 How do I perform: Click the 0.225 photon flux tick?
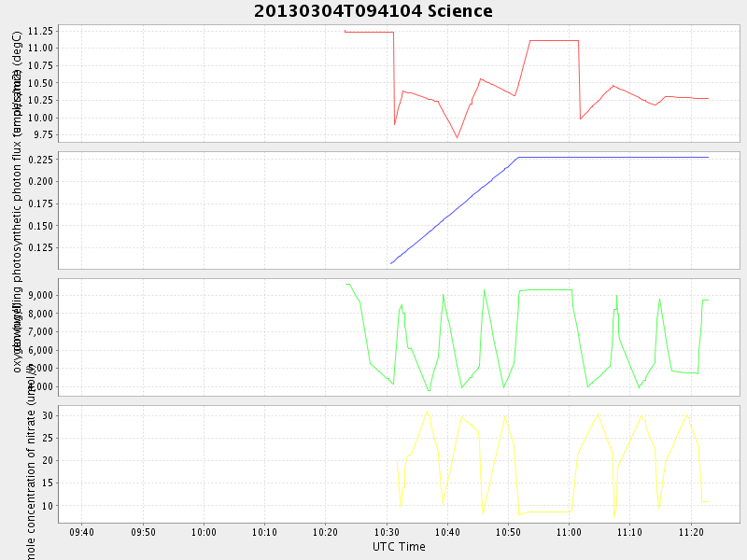(x=40, y=160)
